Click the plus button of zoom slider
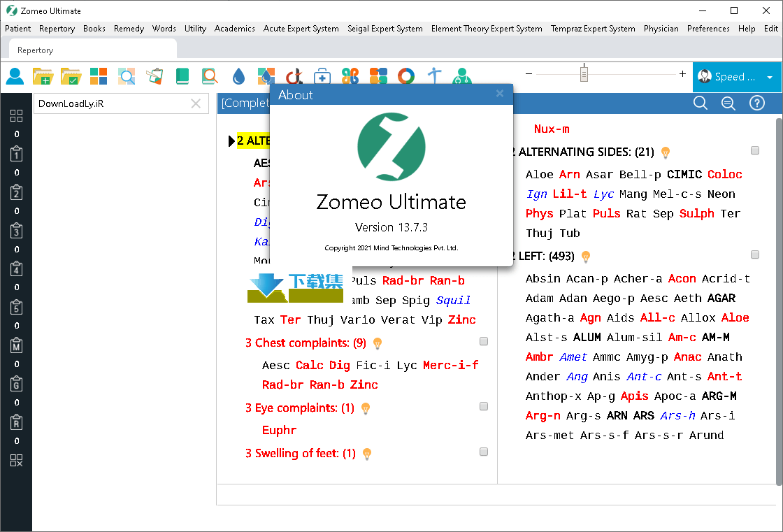This screenshot has height=532, width=783. tap(682, 74)
